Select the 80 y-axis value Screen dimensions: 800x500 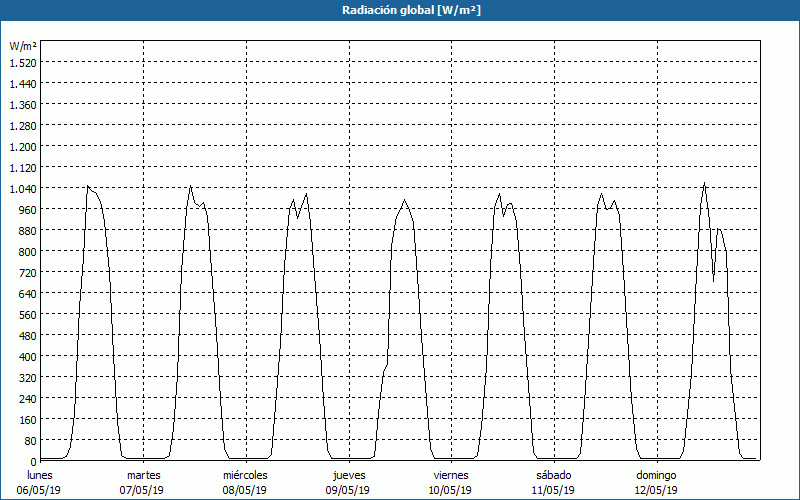30,441
